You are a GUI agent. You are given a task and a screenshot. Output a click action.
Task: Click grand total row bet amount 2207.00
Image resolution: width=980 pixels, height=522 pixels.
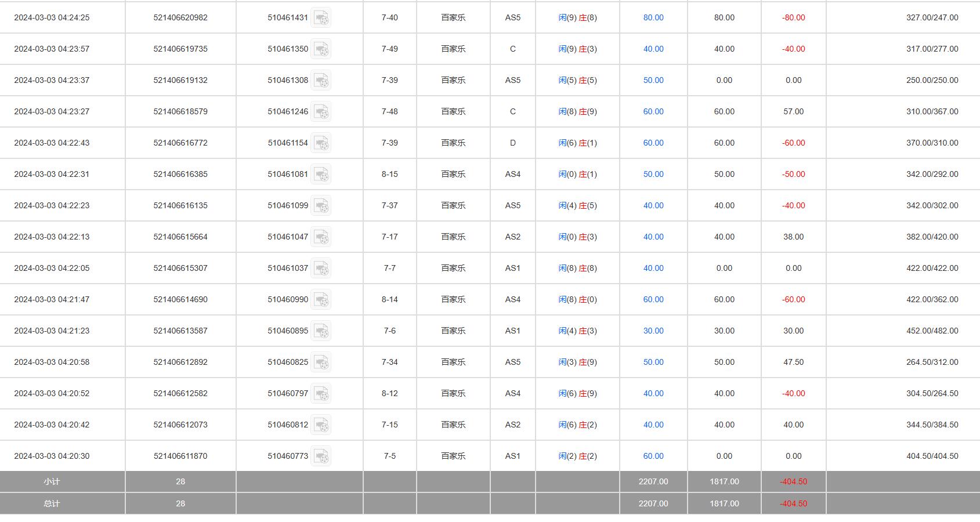[x=653, y=503]
